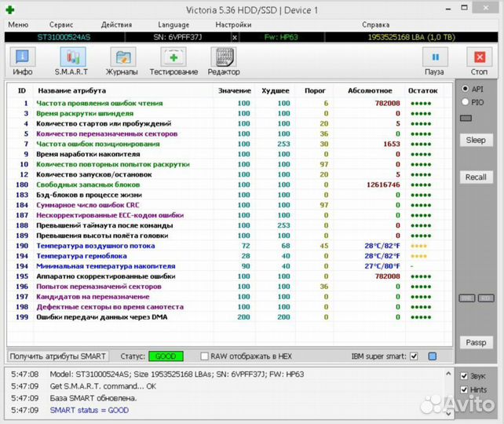The width and height of the screenshot is (504, 424).
Task: Click the blue square next to IBM super smart
Action: pyautogui.click(x=433, y=356)
